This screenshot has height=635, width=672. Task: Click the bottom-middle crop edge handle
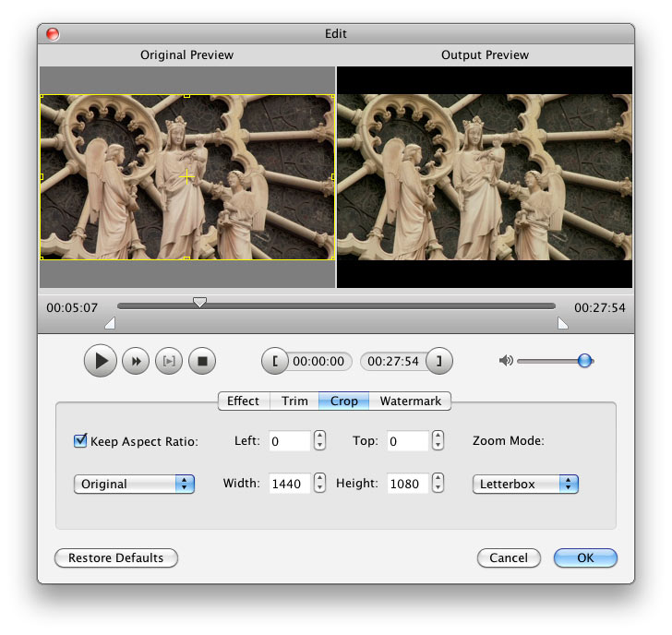tap(186, 258)
